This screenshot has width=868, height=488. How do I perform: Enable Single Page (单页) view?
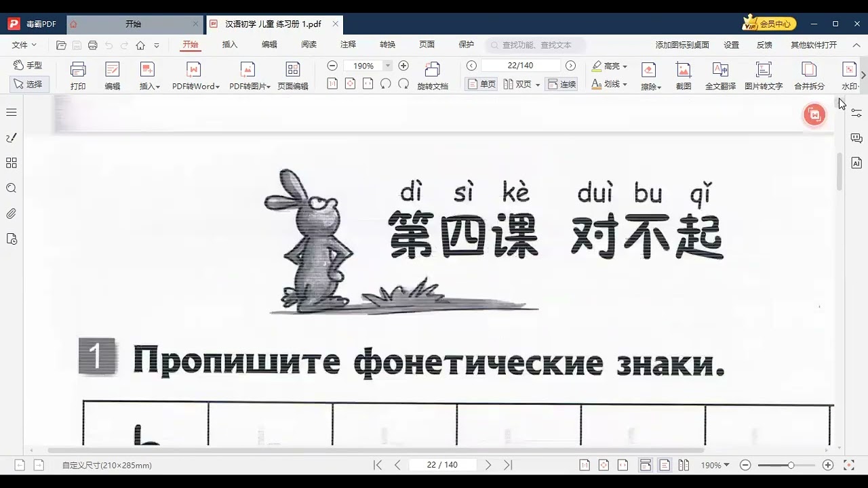[x=481, y=84]
